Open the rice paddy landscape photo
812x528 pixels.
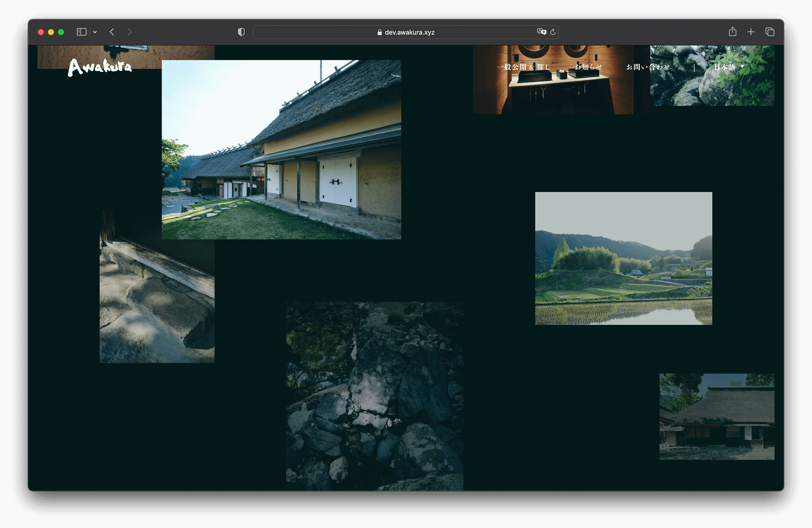click(624, 258)
